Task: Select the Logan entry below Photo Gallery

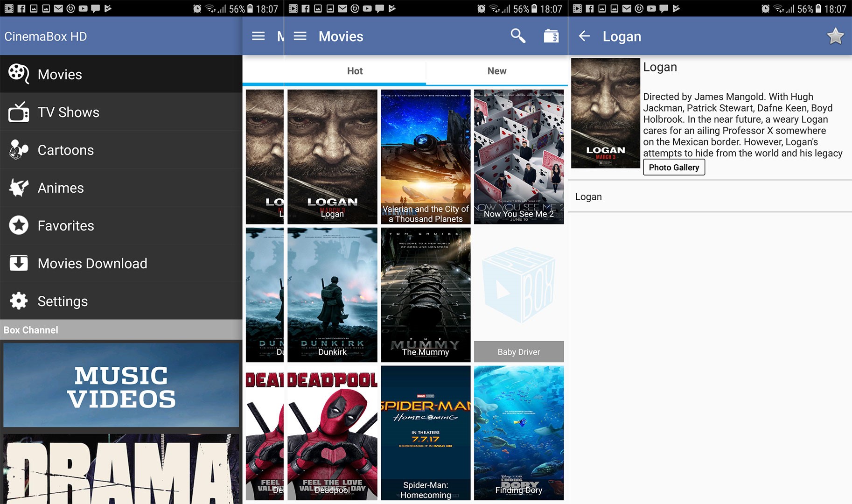Action: [x=710, y=196]
